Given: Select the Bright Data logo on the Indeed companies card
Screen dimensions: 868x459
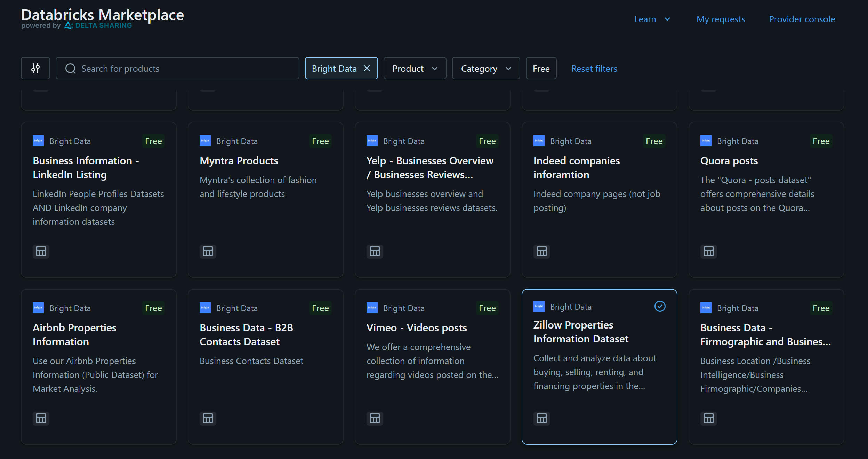Looking at the screenshot, I should tap(538, 141).
